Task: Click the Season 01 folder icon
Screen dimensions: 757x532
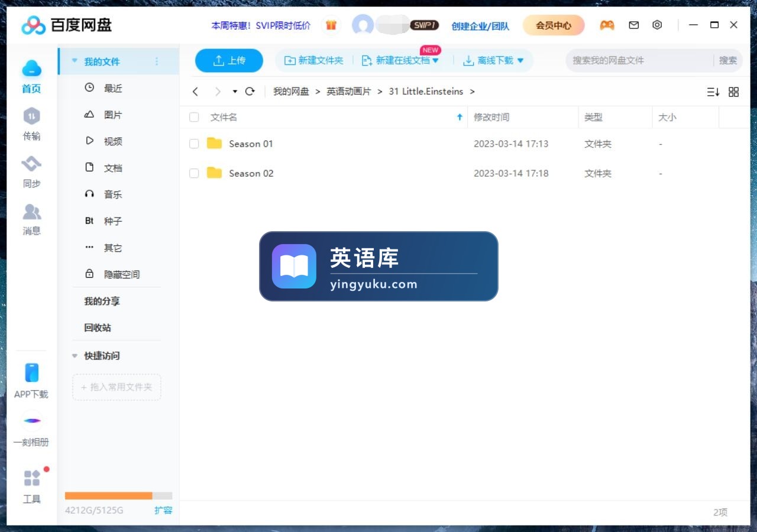Action: [x=214, y=143]
